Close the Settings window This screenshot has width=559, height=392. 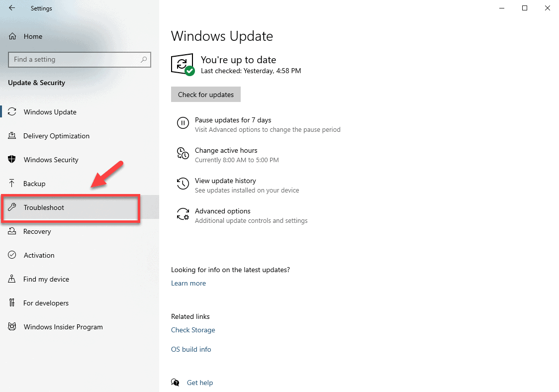547,8
